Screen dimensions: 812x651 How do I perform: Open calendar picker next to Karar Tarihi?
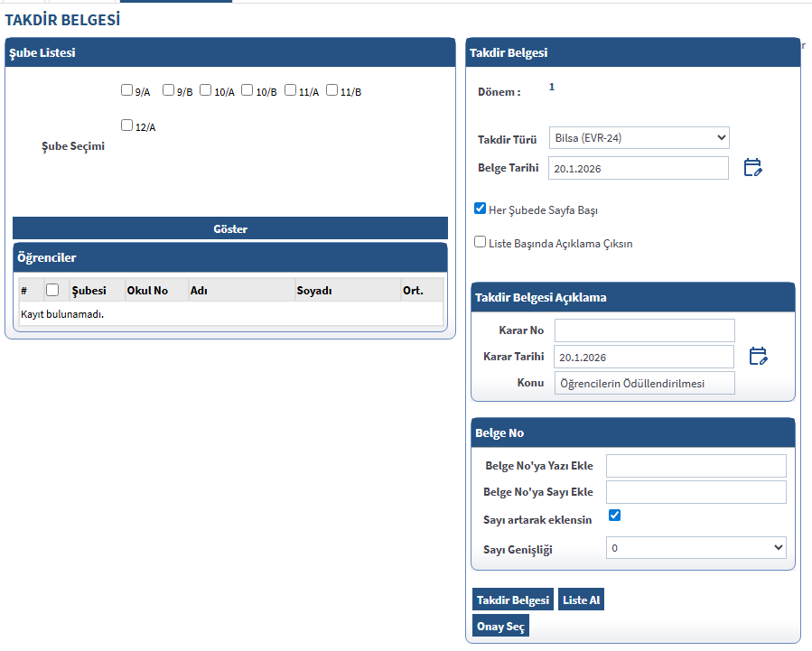(758, 357)
